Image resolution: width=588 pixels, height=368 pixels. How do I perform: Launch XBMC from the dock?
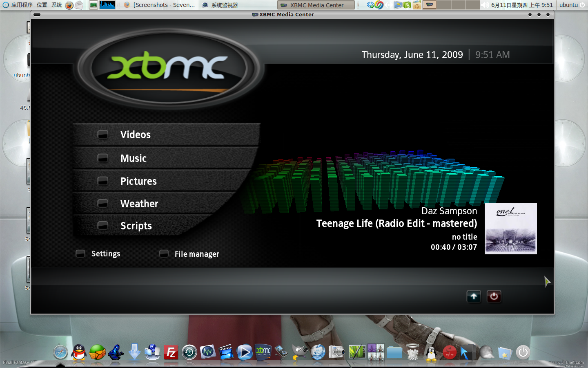point(263,352)
